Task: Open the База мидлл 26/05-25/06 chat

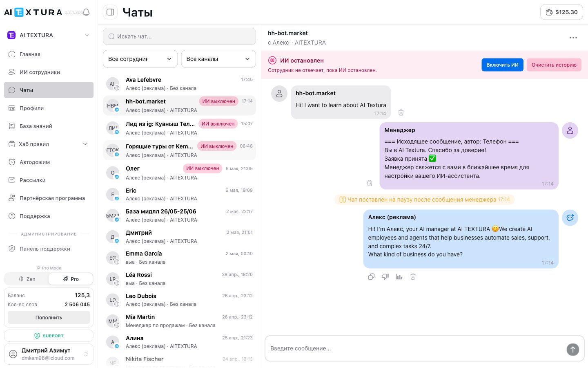Action: pos(179,215)
